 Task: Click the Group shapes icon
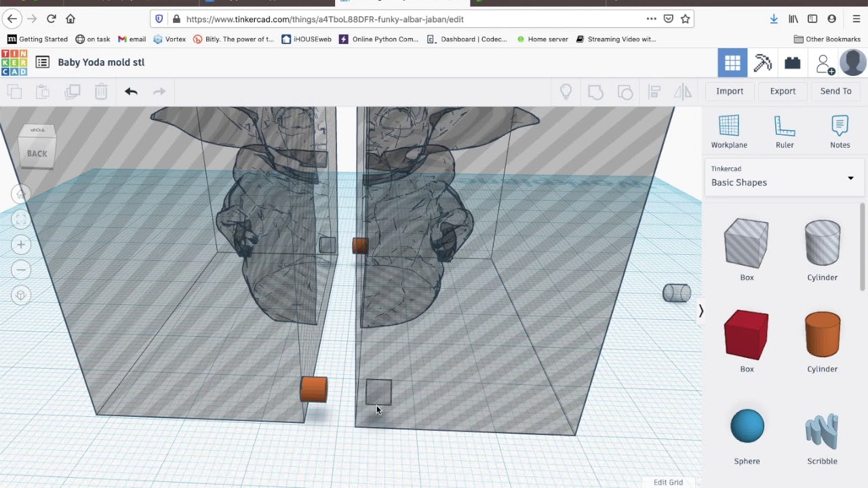(595, 91)
